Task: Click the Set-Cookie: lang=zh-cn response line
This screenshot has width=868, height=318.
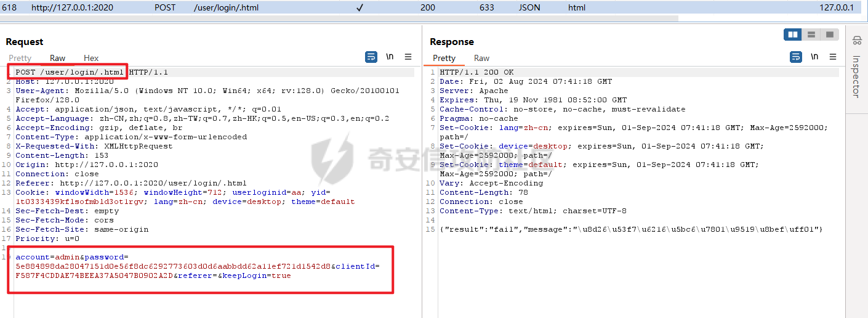Action: coord(634,132)
